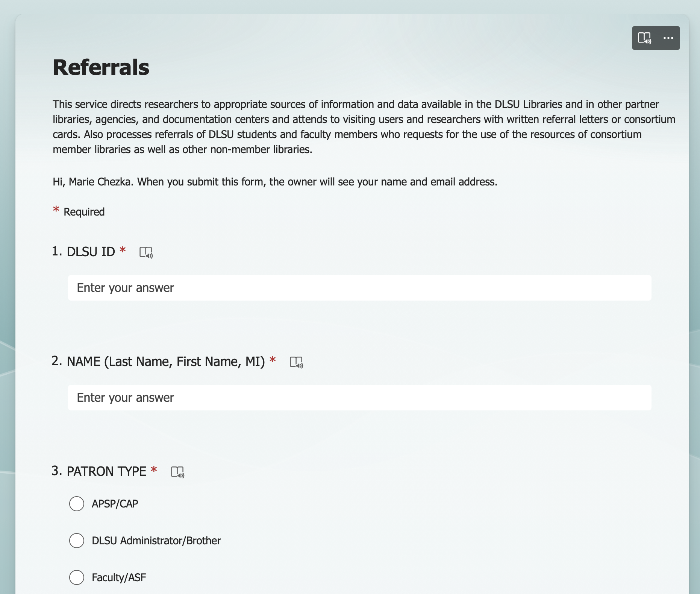Open Immersive Reader for the whole form
The width and height of the screenshot is (700, 594).
(644, 38)
